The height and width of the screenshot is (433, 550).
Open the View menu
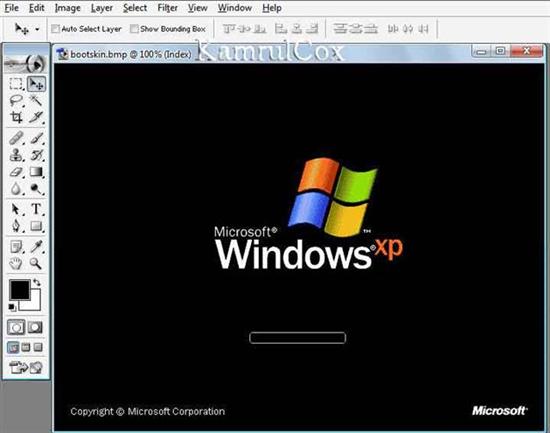point(197,8)
